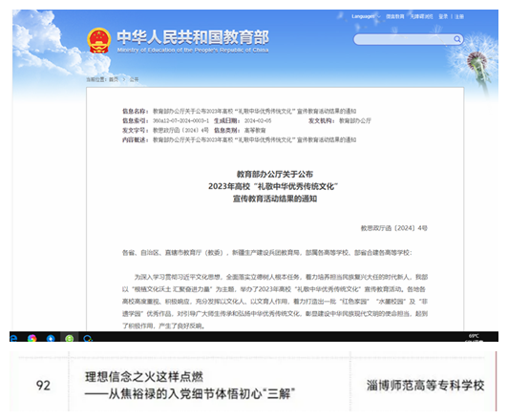Screen dimensions: 508x420
Task: Open the blue Q search taskbar icon
Action: coord(88,339)
